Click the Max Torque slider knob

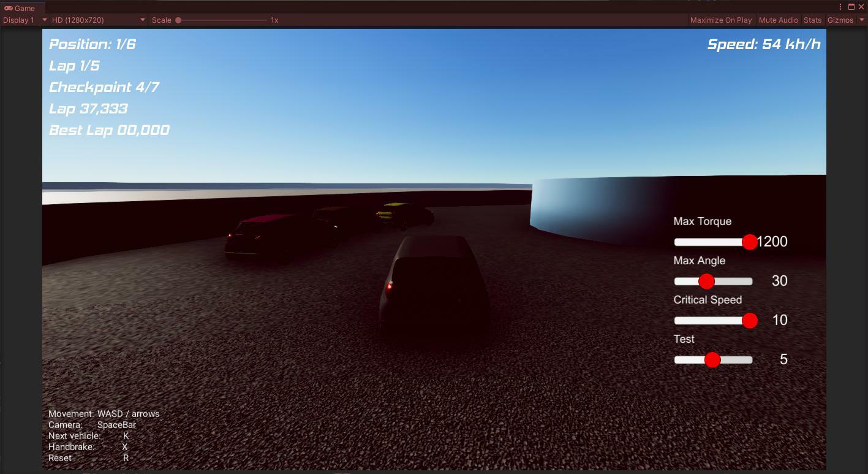point(750,242)
